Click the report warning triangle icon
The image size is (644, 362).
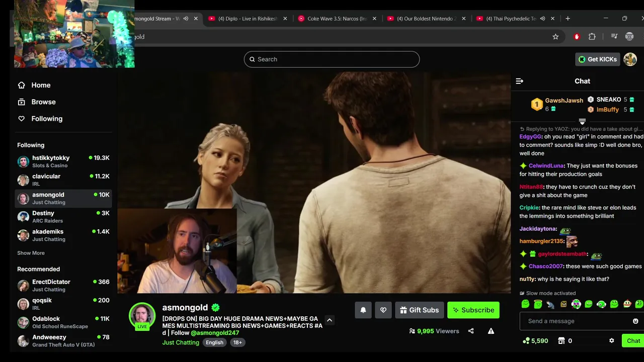pyautogui.click(x=491, y=331)
